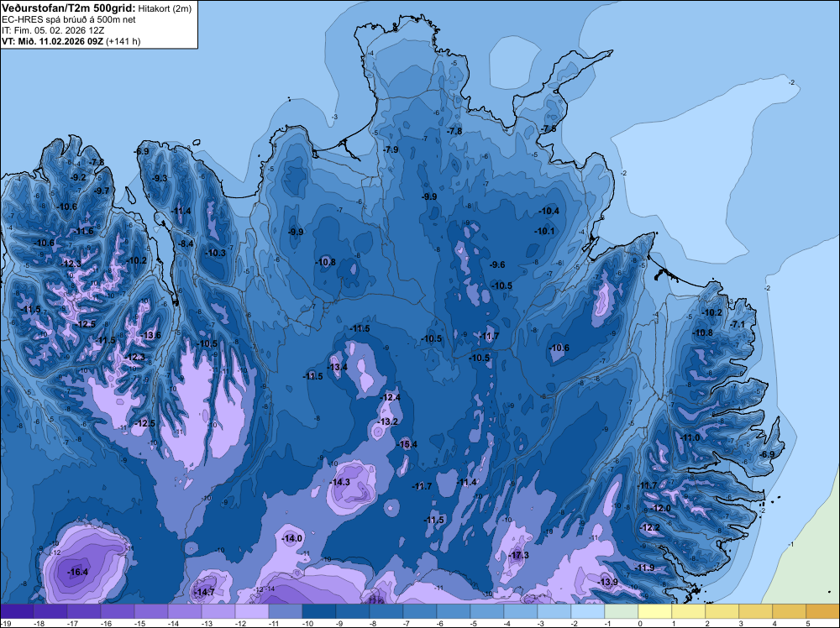Click the -10.1 temperature value
This screenshot has height=628, width=840.
(544, 231)
